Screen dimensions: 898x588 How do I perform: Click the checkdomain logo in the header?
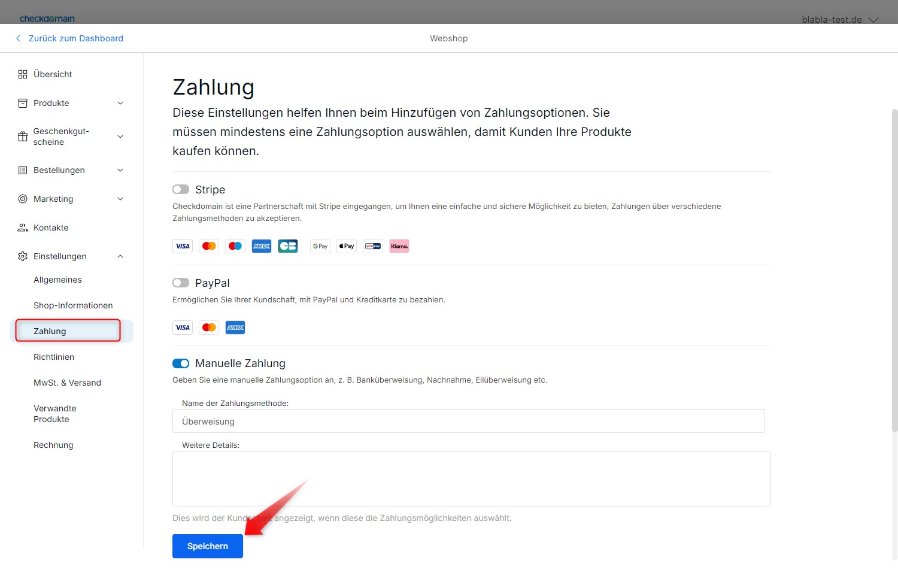tap(47, 18)
